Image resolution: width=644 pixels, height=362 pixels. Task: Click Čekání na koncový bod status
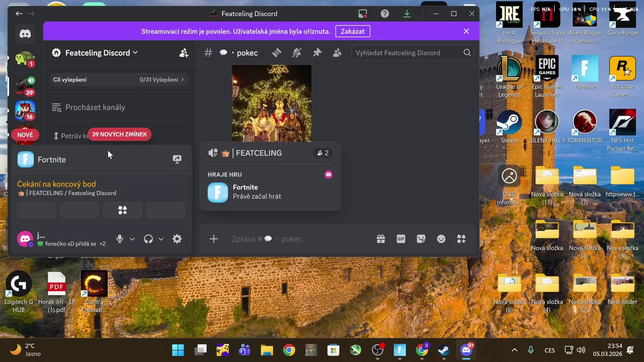coord(56,184)
